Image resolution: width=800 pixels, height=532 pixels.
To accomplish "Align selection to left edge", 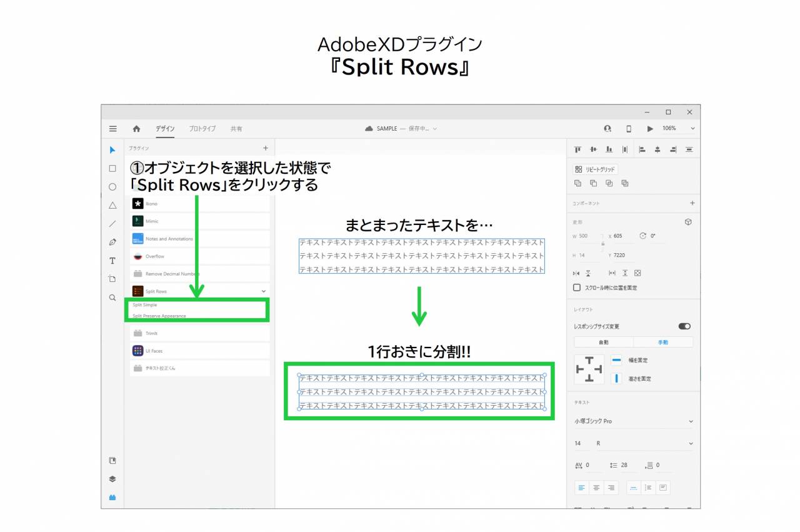I will point(642,149).
